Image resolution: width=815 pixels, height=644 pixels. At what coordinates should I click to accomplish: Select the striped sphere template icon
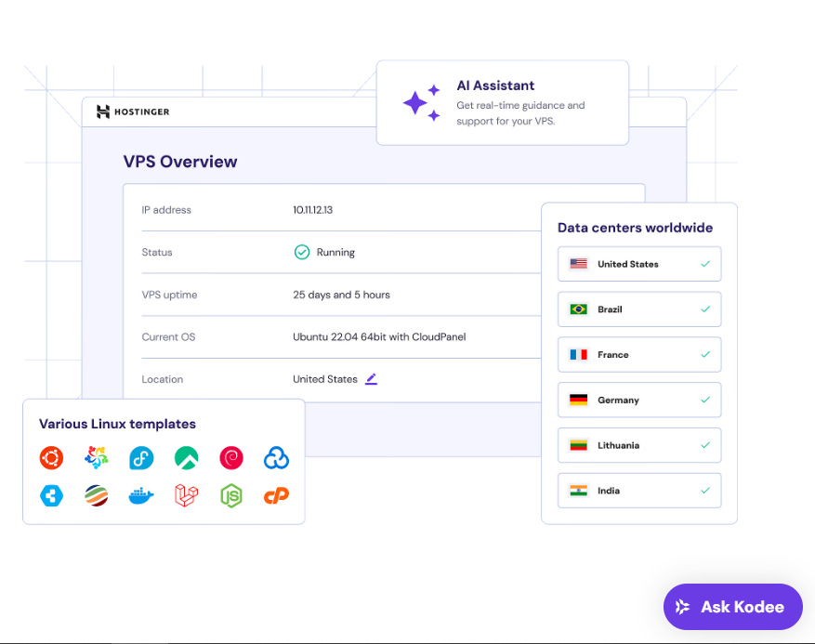(96, 495)
